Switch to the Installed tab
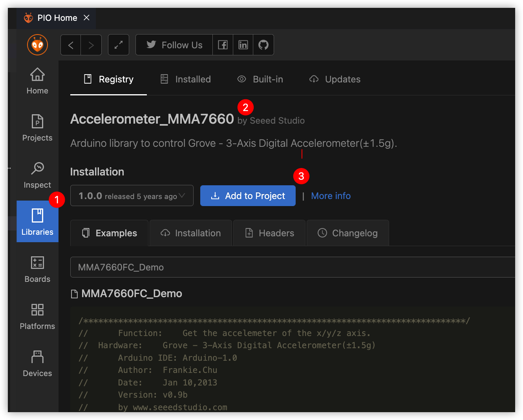 pyautogui.click(x=185, y=79)
